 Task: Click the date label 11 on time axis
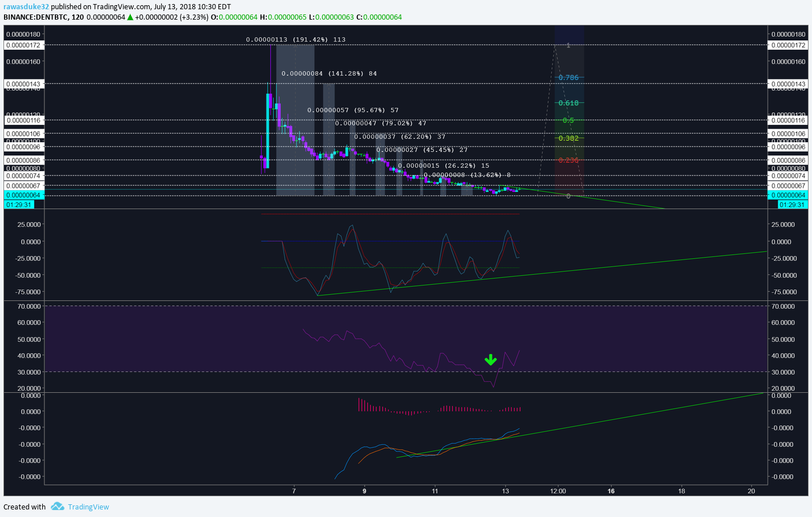pos(435,491)
